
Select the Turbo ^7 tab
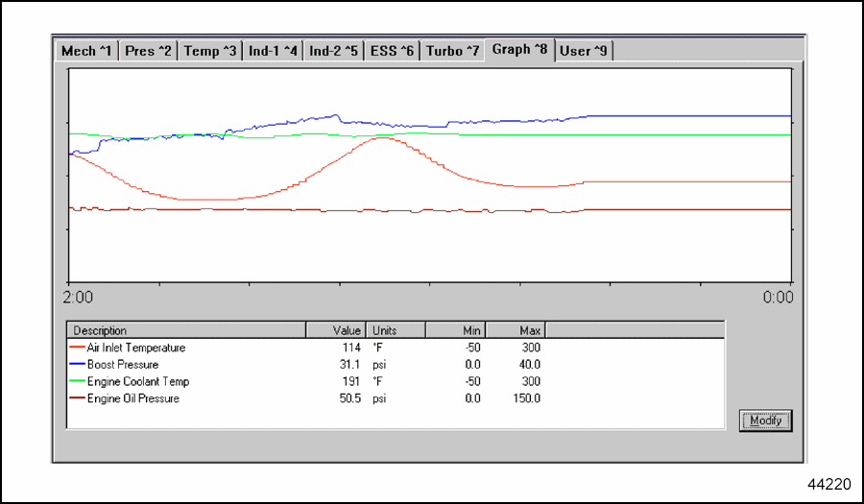(x=452, y=51)
